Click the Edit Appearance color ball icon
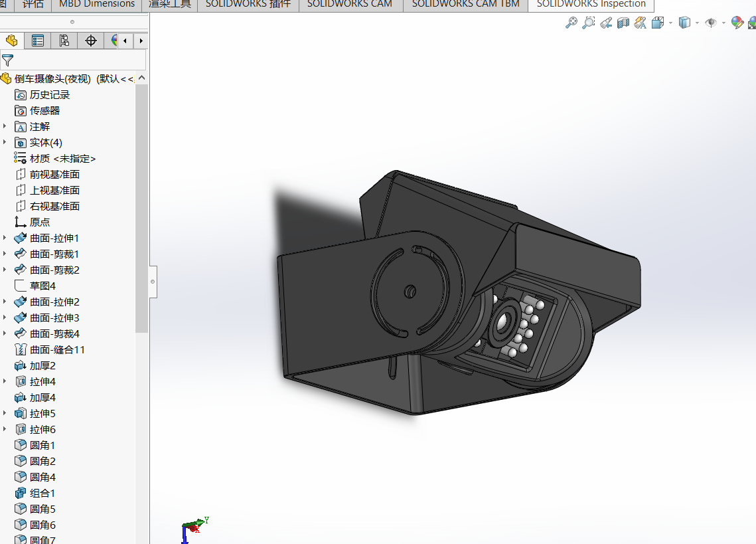This screenshot has width=756, height=544. coord(737,23)
